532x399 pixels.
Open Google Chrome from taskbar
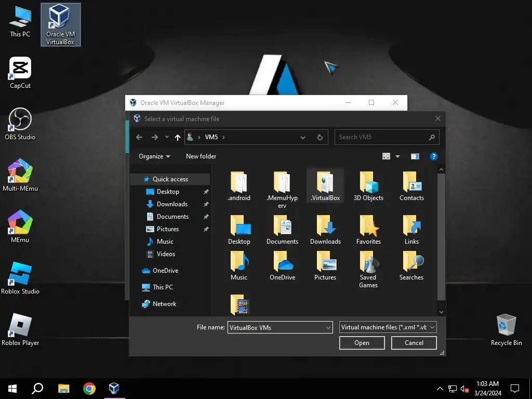click(x=89, y=389)
